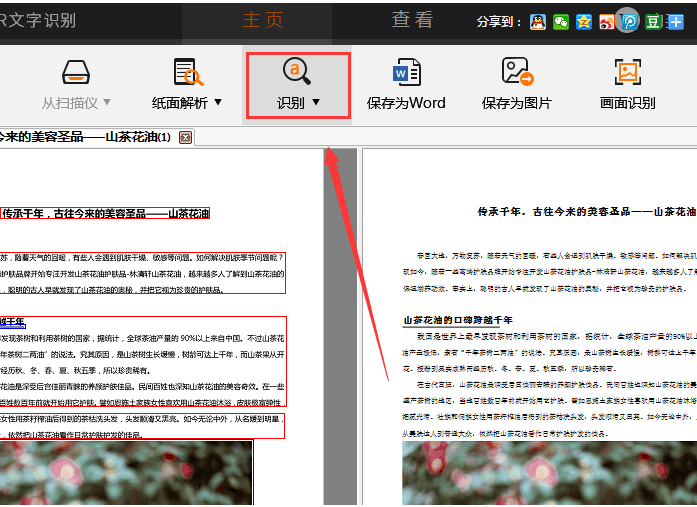Share to Qzone via yellow star icon
This screenshot has width=697, height=507.
pyautogui.click(x=584, y=21)
